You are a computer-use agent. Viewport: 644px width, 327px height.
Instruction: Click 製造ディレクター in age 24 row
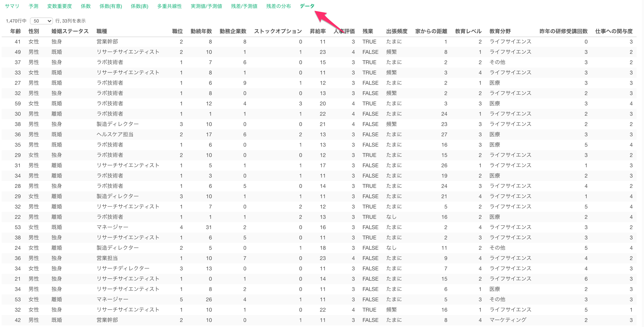[118, 248]
